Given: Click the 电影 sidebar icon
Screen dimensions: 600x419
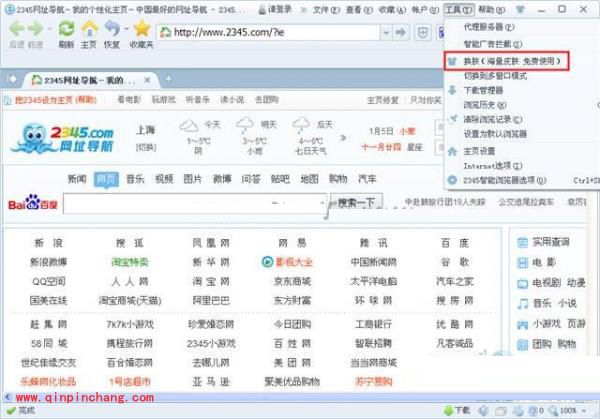Looking at the screenshot, I should click(523, 262).
